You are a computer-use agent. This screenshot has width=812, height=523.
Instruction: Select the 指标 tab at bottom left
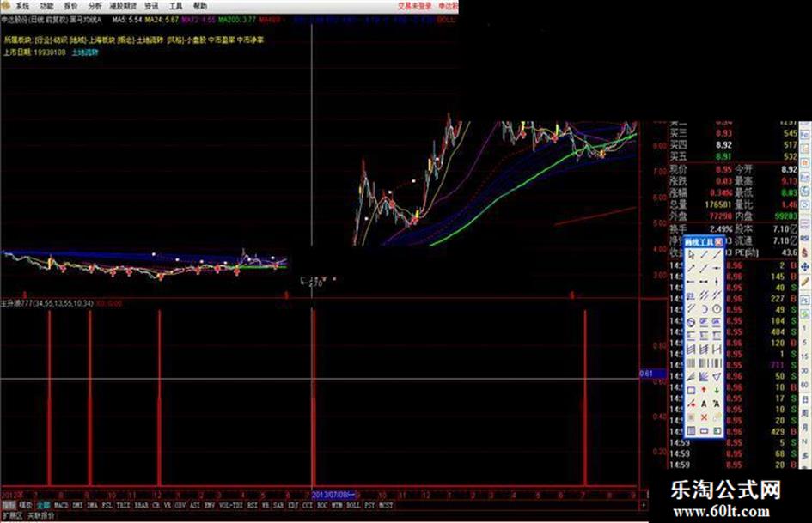tap(9, 505)
